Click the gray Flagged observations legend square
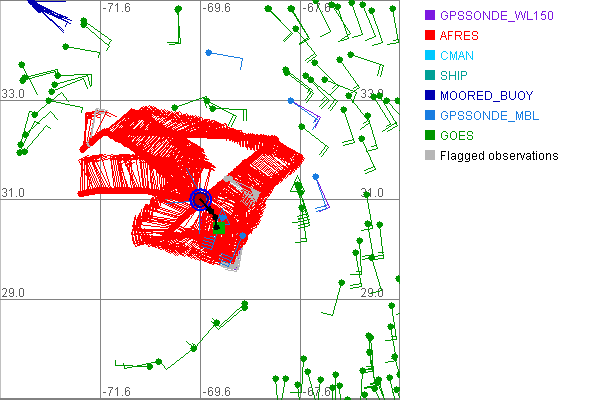 429,156
